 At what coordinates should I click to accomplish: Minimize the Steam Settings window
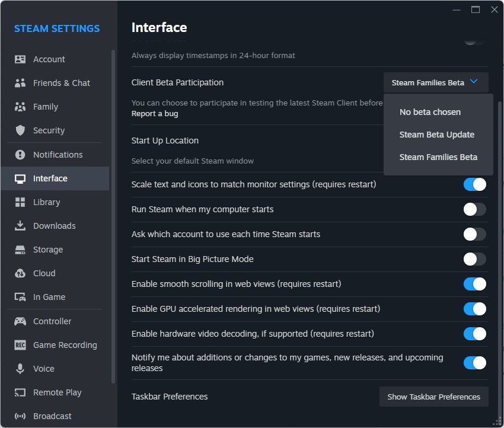tap(457, 9)
